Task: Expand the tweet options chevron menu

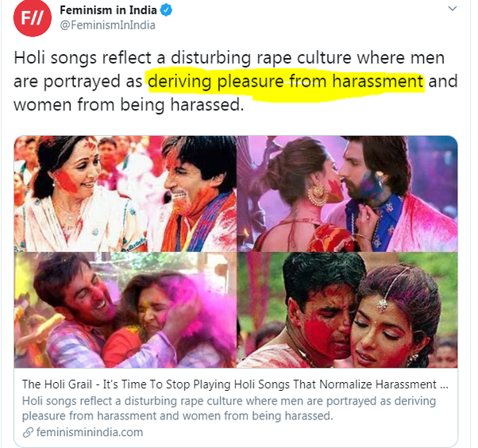Action: 453,9
